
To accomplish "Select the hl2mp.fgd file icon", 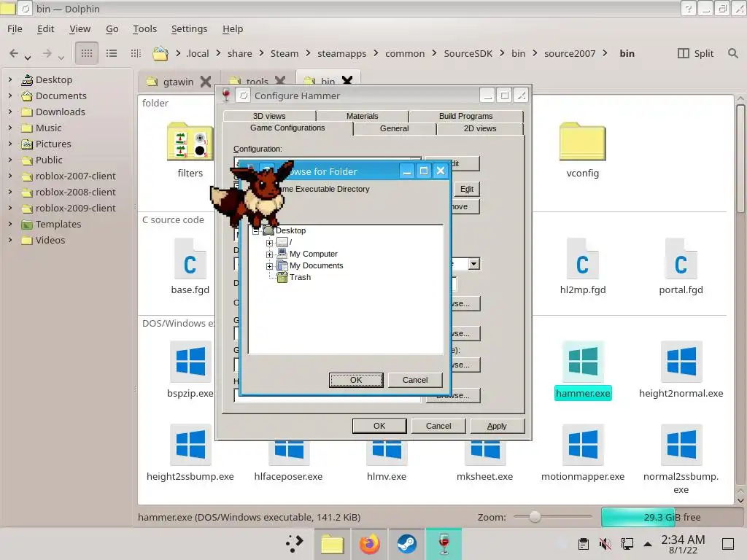I will pyautogui.click(x=583, y=259).
